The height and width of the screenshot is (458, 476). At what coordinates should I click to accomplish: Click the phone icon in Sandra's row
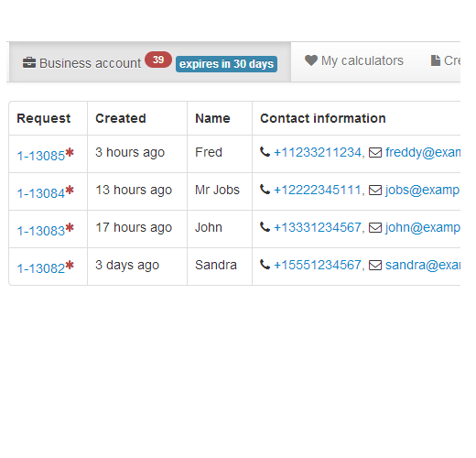pyautogui.click(x=265, y=265)
